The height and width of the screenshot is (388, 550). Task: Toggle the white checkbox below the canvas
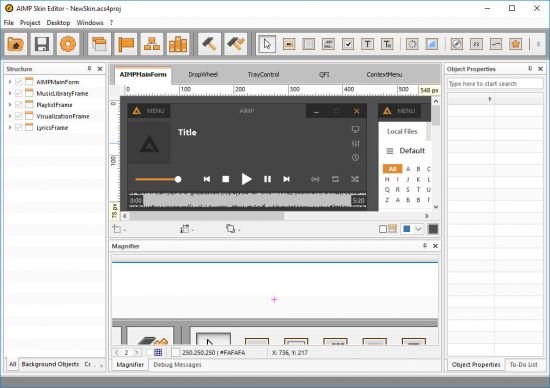383,229
